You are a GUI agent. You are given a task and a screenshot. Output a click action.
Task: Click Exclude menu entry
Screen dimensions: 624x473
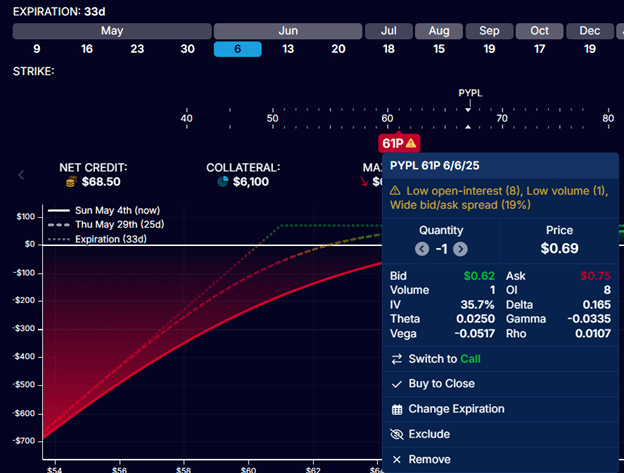coord(500,434)
